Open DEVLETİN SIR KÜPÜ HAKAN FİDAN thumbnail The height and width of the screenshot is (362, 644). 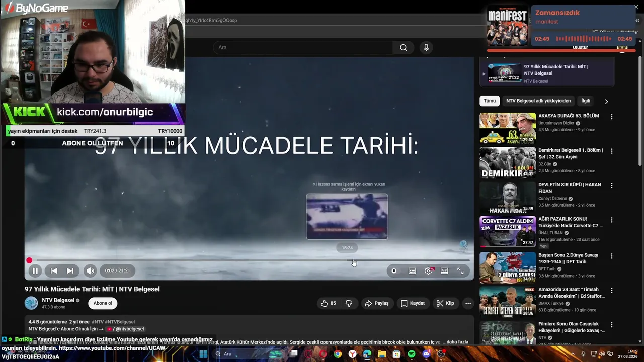click(508, 197)
